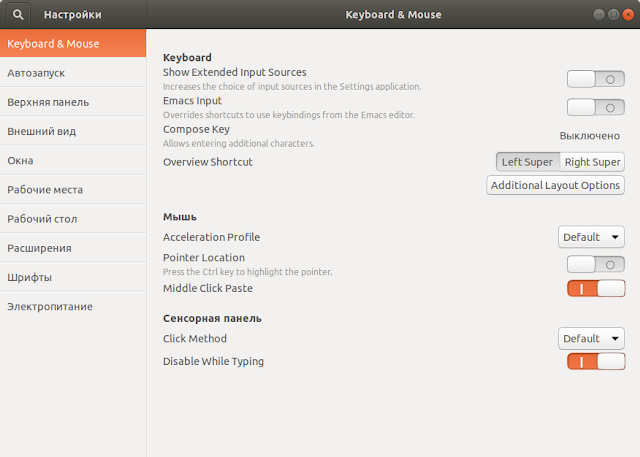
Task: Open the Шрифты section
Action: pos(73,277)
